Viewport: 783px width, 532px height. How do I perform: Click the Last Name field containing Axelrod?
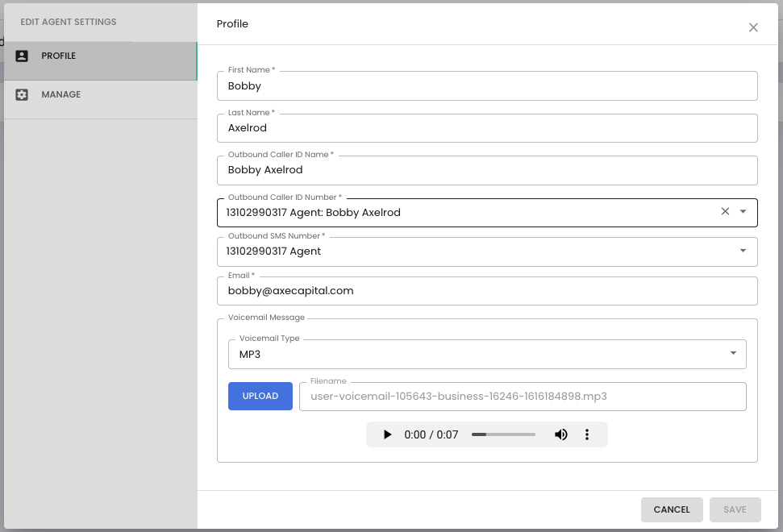(487, 128)
